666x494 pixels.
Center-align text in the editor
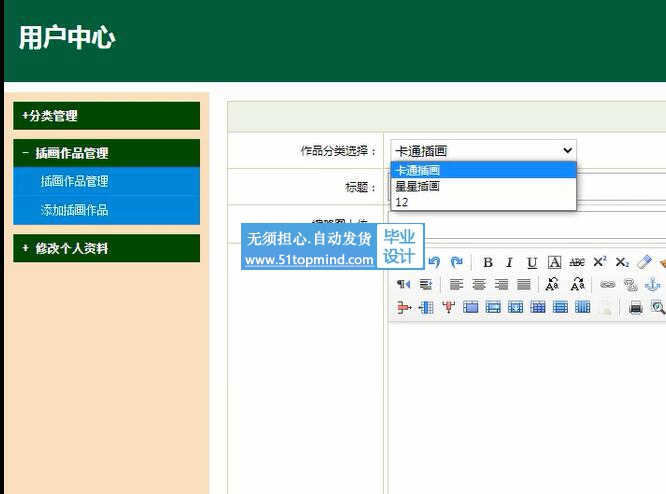[479, 285]
